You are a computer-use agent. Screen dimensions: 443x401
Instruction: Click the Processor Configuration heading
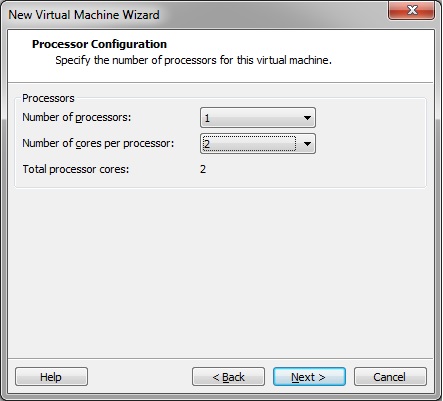(99, 44)
